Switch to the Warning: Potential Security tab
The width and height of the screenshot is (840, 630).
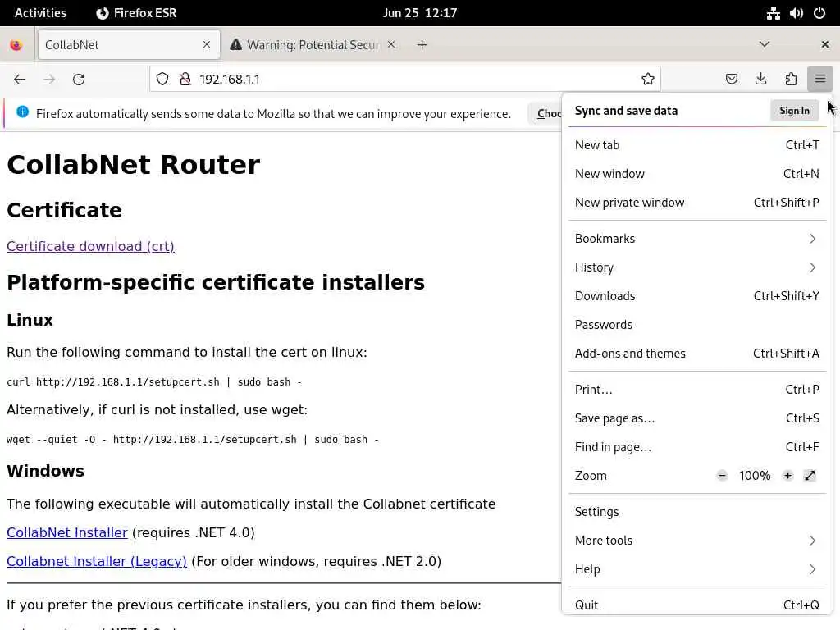(313, 45)
